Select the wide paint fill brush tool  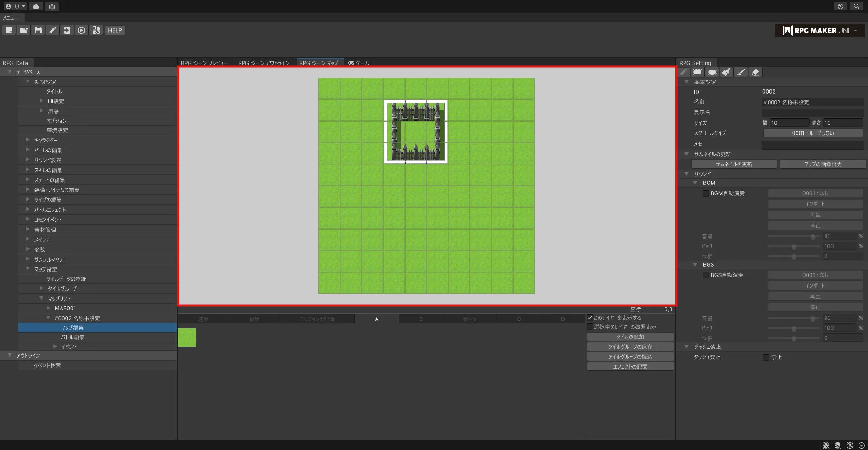[x=726, y=72]
